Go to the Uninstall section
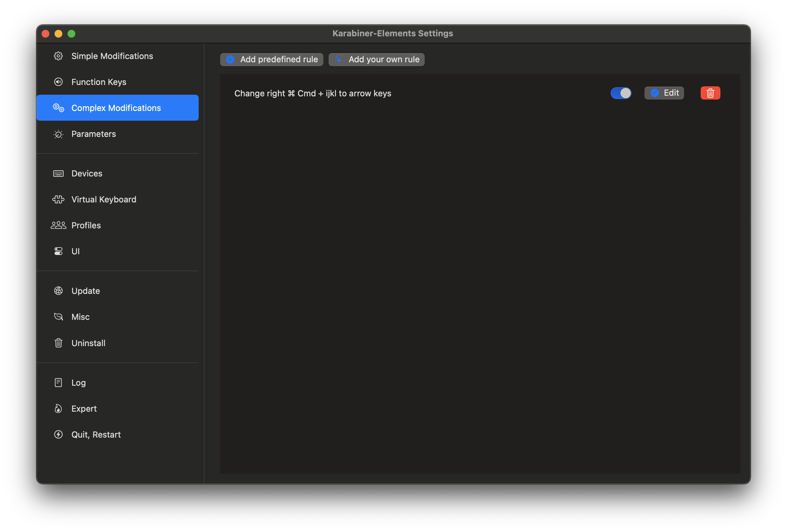The height and width of the screenshot is (532, 787). (x=88, y=343)
